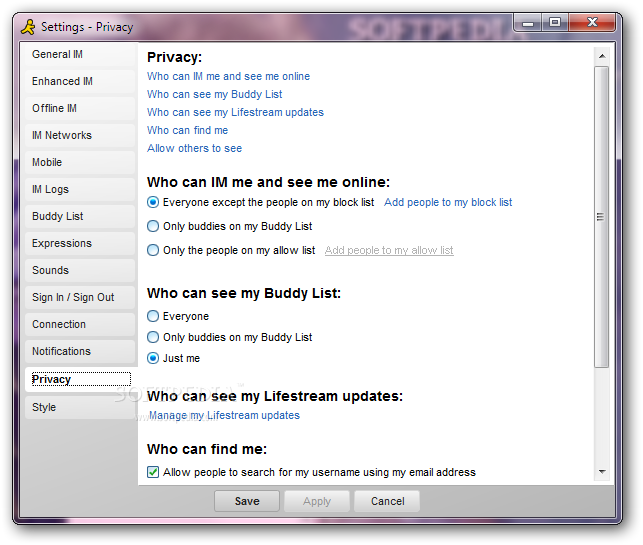Viewport: 643px width, 545px height.
Task: Select 'Everyone except the people on my block list'
Action: click(153, 202)
